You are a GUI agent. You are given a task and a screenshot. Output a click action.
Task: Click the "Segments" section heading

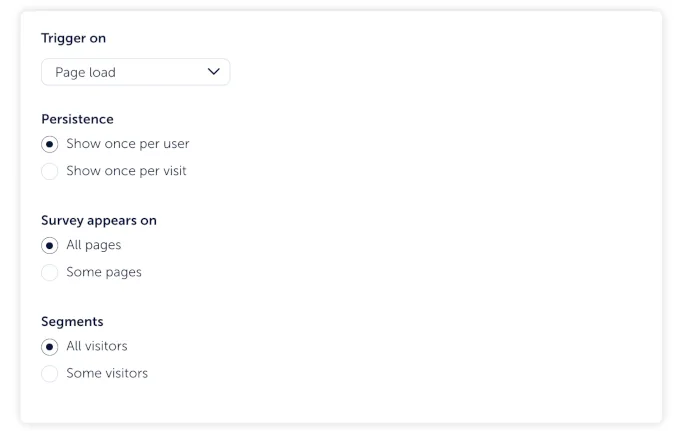coord(72,322)
